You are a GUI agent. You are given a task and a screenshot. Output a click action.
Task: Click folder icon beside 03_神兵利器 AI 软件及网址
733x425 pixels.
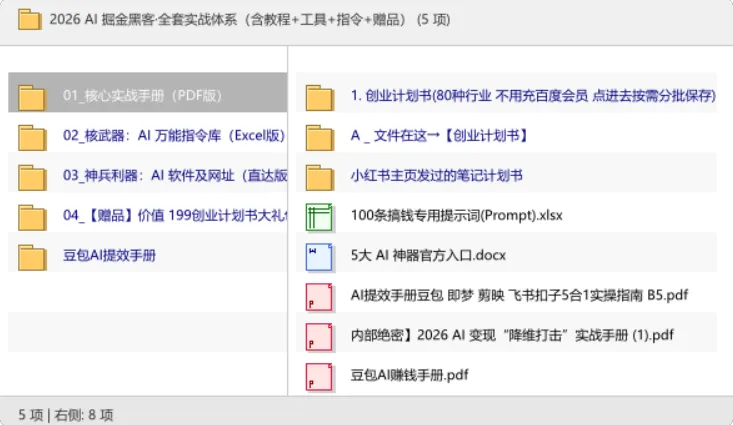tap(32, 178)
